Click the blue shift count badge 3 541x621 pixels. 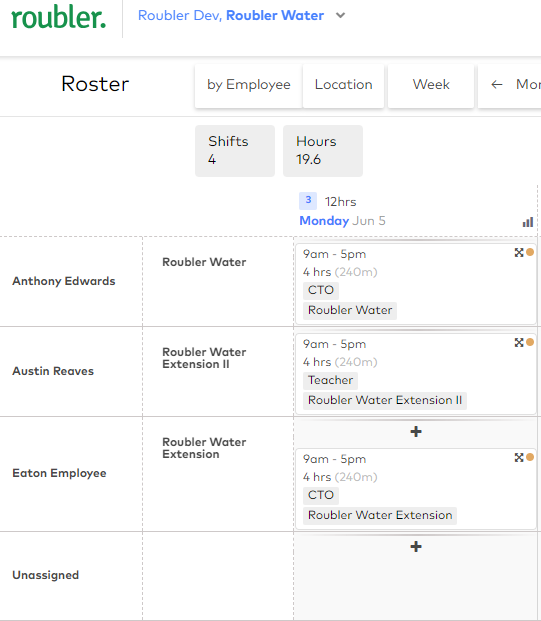(x=308, y=201)
